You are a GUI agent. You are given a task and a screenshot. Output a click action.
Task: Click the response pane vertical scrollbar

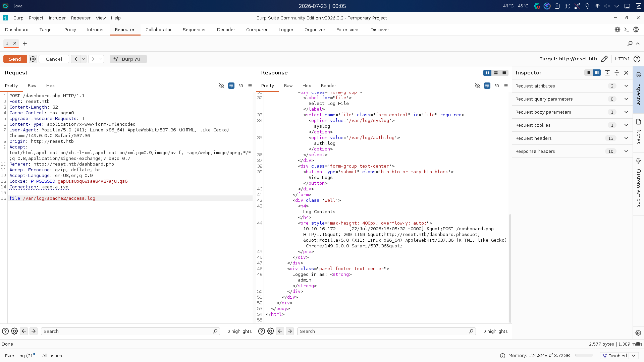[x=510, y=268]
